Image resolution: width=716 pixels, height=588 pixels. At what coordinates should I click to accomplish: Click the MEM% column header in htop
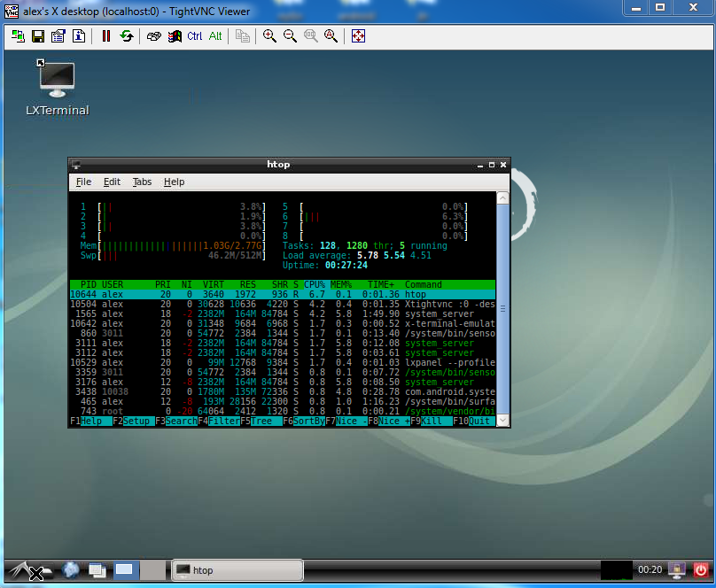click(341, 284)
